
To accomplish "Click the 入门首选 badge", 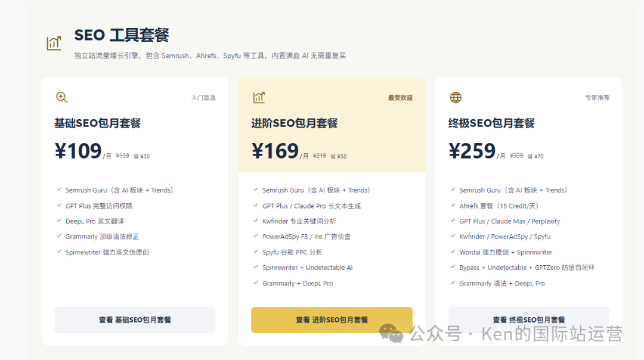I will (x=203, y=98).
